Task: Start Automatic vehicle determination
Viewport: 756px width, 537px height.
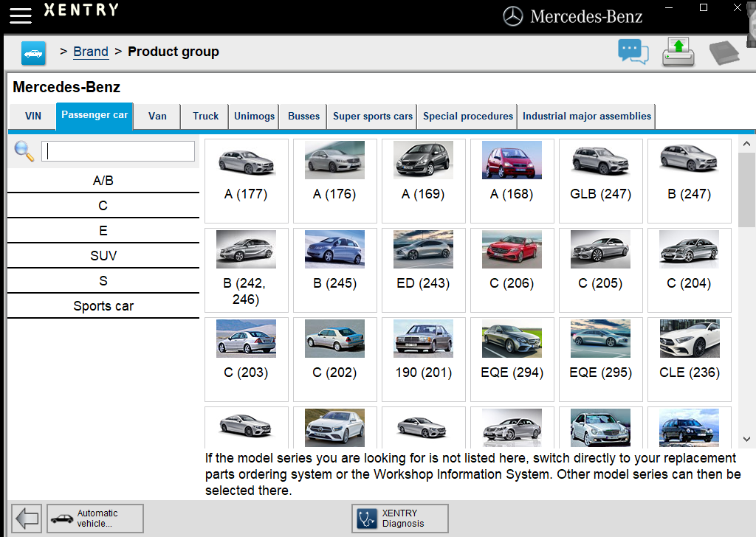Action: pyautogui.click(x=95, y=519)
